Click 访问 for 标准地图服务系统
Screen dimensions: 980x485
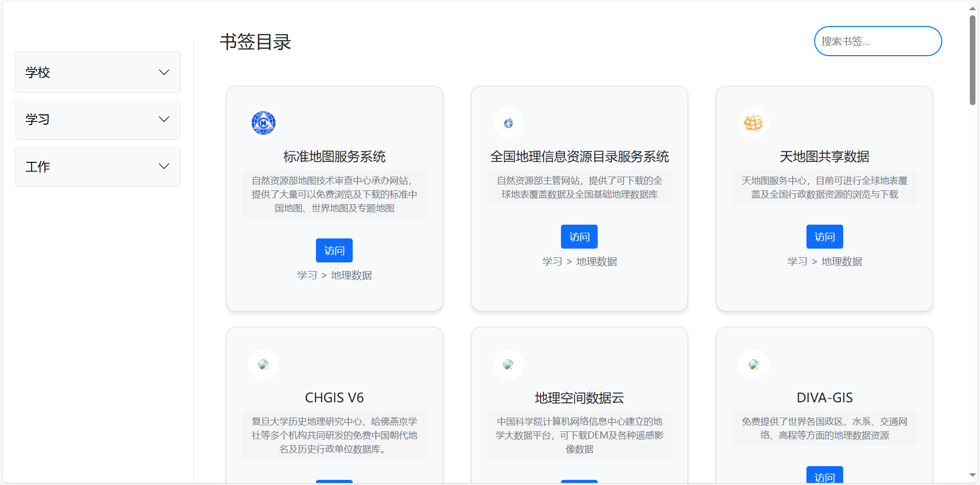(334, 250)
